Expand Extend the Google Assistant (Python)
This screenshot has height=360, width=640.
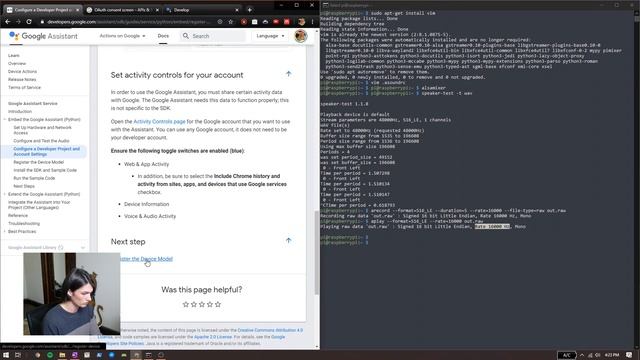click(4, 194)
